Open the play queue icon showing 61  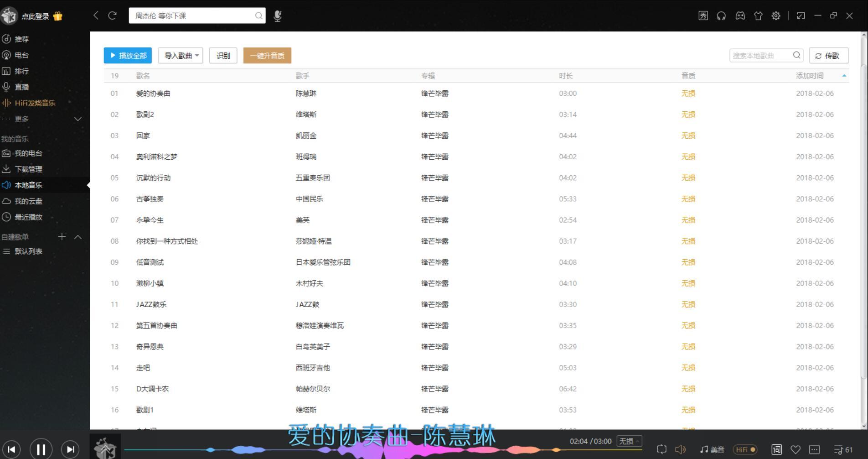pyautogui.click(x=841, y=449)
